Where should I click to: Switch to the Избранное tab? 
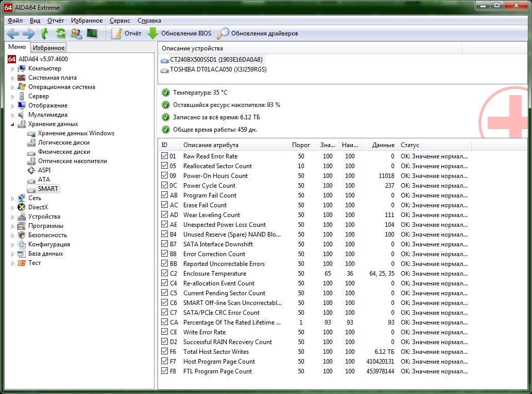pyautogui.click(x=48, y=48)
